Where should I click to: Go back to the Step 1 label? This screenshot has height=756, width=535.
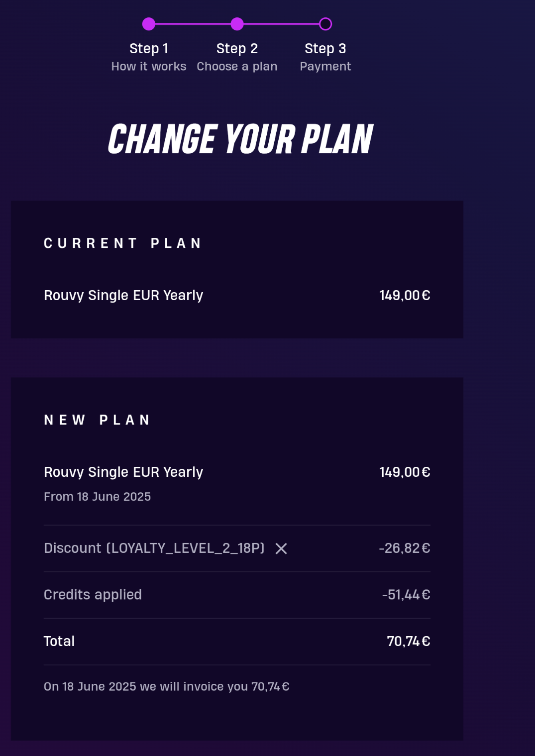click(149, 48)
